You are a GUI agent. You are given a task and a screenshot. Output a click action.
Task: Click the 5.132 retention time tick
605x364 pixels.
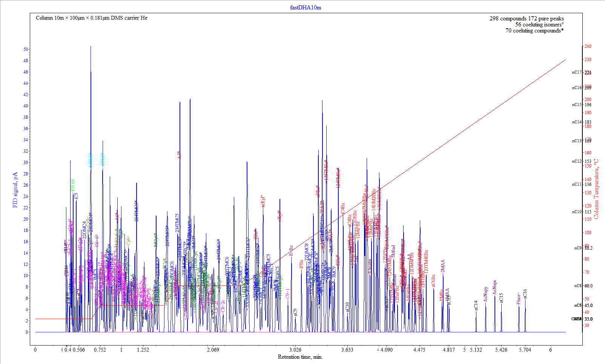(x=476, y=350)
